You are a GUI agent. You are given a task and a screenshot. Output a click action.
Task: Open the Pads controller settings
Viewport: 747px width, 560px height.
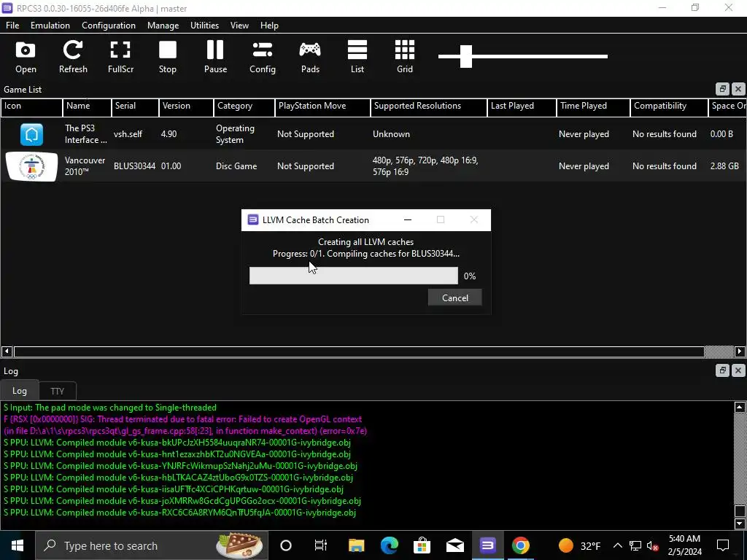click(310, 57)
